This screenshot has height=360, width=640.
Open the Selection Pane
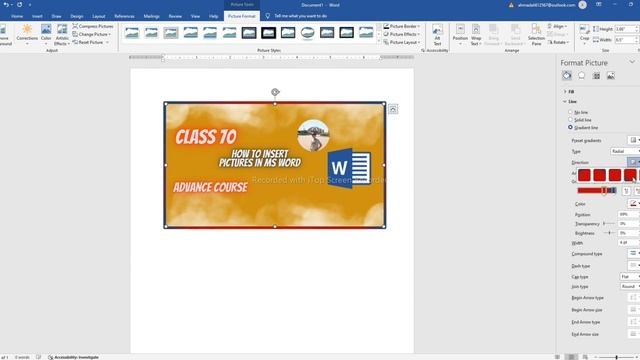click(x=536, y=34)
